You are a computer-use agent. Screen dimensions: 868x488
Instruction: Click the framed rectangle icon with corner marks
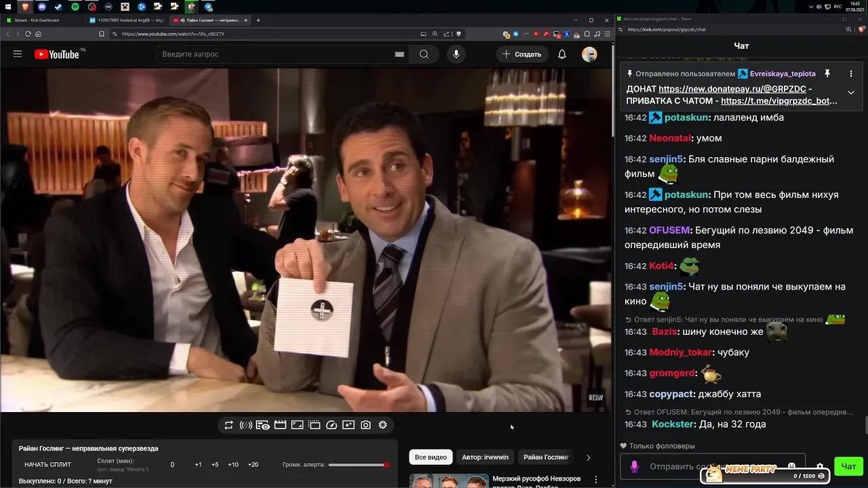pyautogui.click(x=297, y=425)
